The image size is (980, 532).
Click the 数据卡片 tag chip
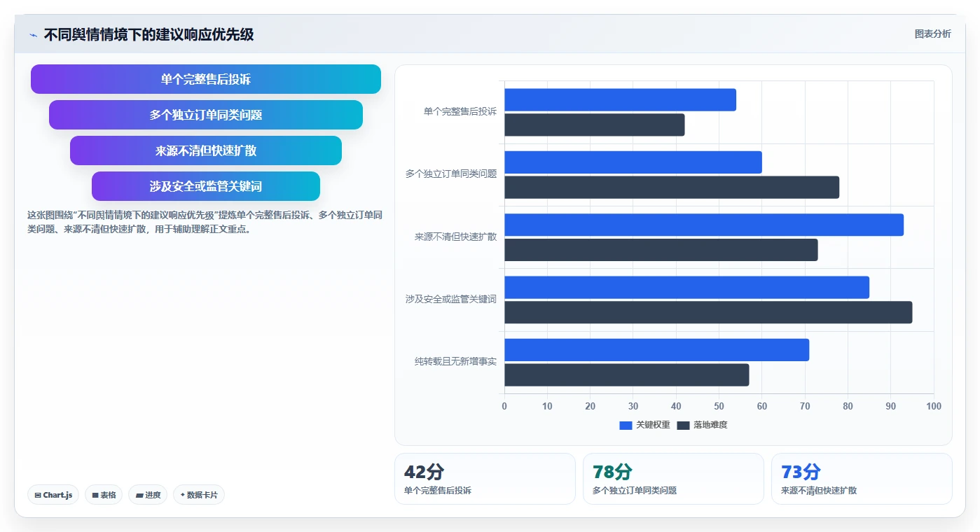click(199, 495)
